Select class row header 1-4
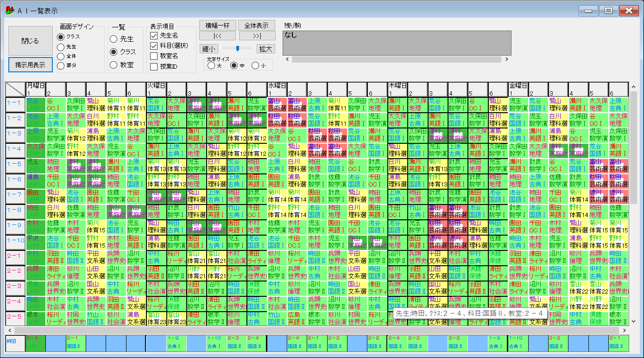The height and width of the screenshot is (358, 644). (x=15, y=150)
